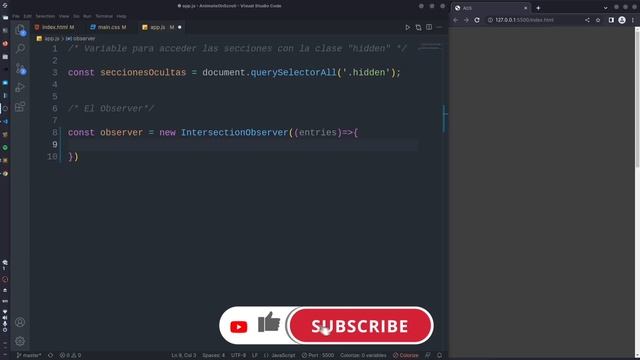Image resolution: width=640 pixels, height=360 pixels.
Task: Open the Manage gear in activity bar
Action: click(x=20, y=341)
